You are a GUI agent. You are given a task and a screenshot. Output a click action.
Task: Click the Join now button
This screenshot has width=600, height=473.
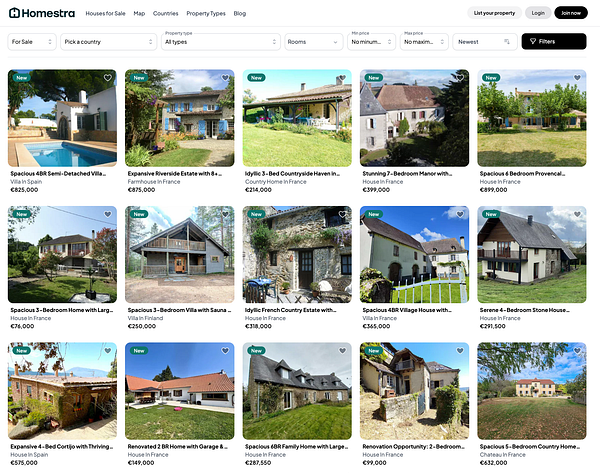pyautogui.click(x=571, y=13)
